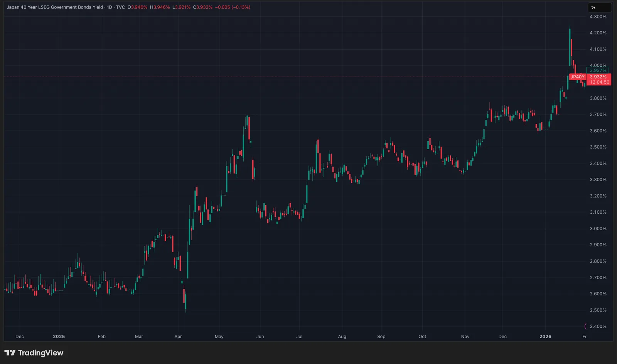Screen dimensions: 617x364
Task: Click the 3.100% price axis label
Action: click(598, 212)
